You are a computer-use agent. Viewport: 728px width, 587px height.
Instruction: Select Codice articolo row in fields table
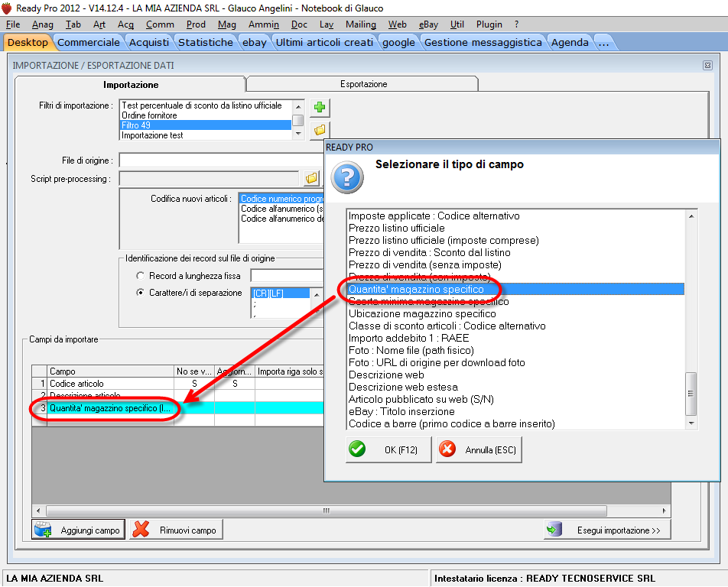coord(178,384)
